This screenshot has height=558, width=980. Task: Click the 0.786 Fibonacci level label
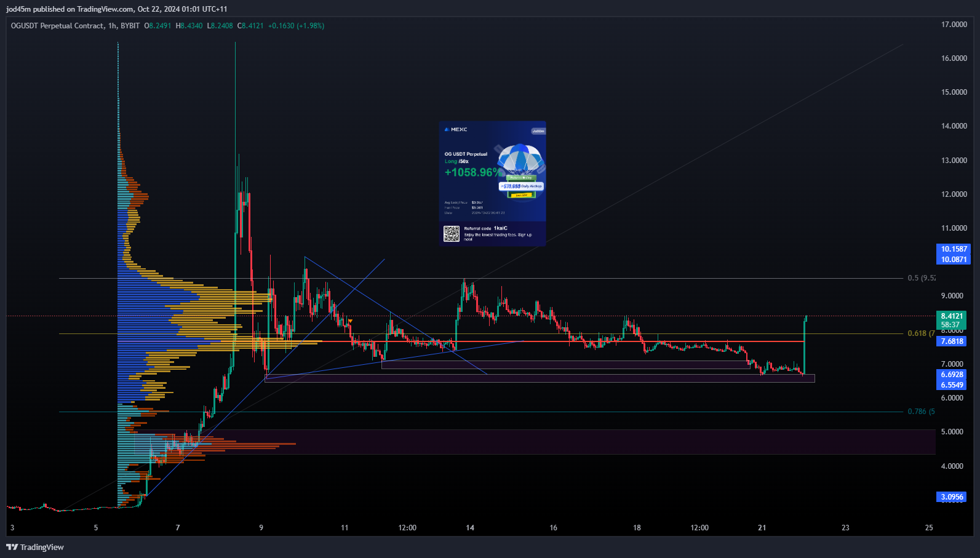coord(921,412)
